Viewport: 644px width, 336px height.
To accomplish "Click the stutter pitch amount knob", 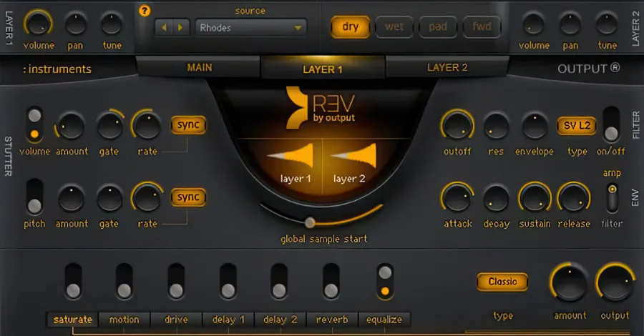I will pos(72,199).
